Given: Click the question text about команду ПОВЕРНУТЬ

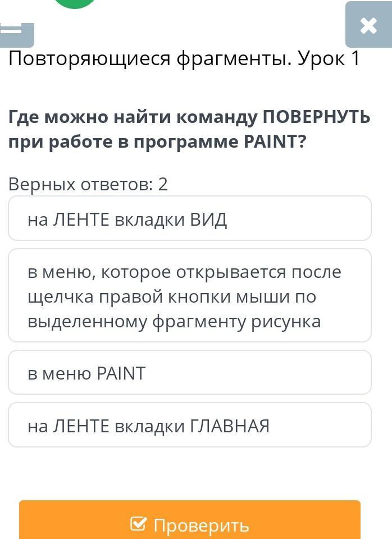Looking at the screenshot, I should tap(189, 129).
